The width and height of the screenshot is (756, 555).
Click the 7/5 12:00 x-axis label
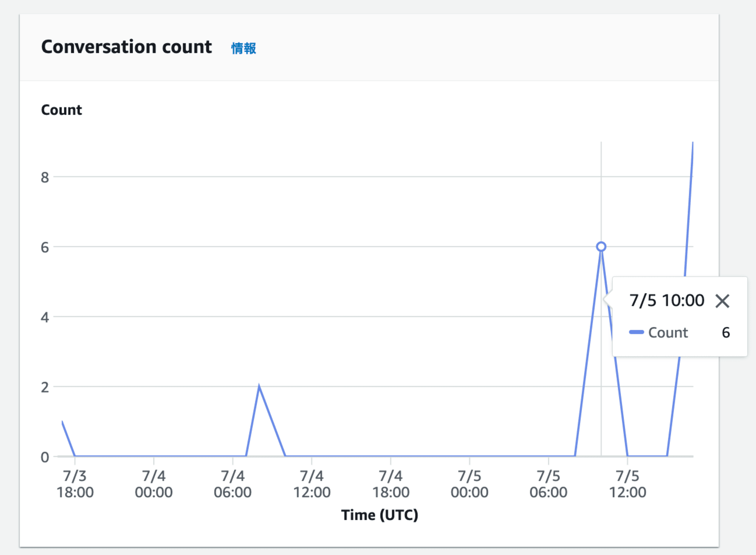pos(627,484)
